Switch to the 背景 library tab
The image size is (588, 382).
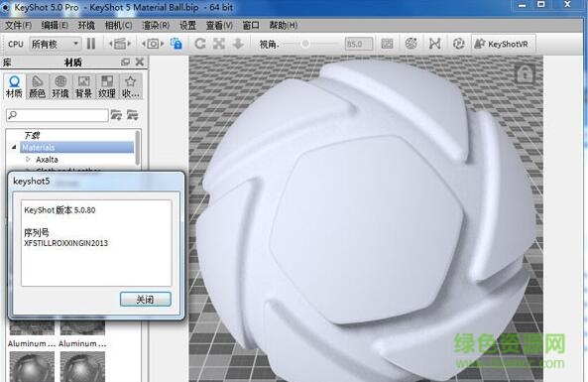[83, 86]
